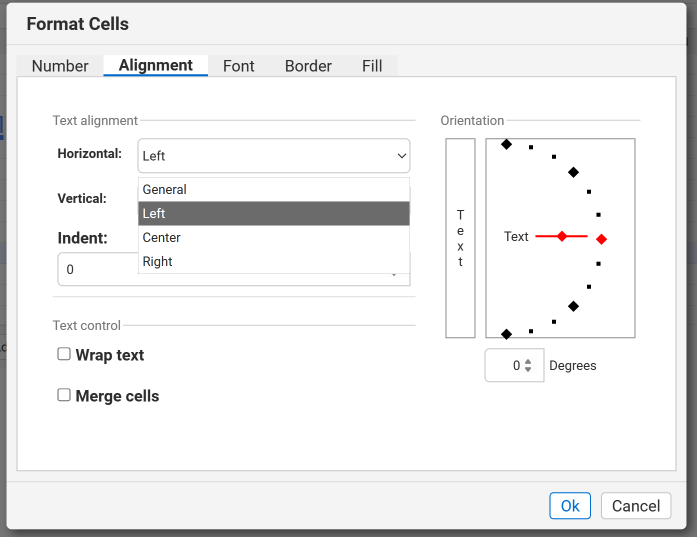697x537 pixels.
Task: Tick the Merge cells checkbox
Action: [64, 395]
